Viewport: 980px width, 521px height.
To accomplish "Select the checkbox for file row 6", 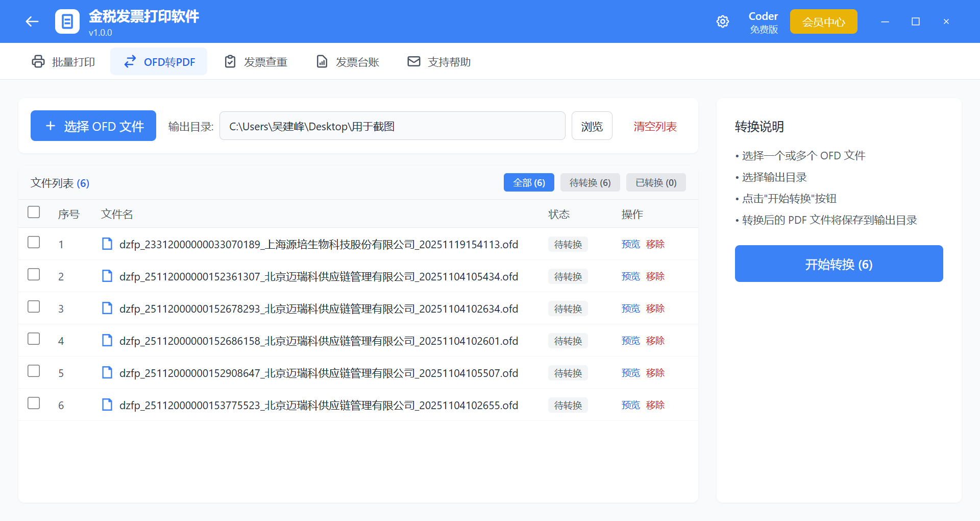I will tap(34, 403).
